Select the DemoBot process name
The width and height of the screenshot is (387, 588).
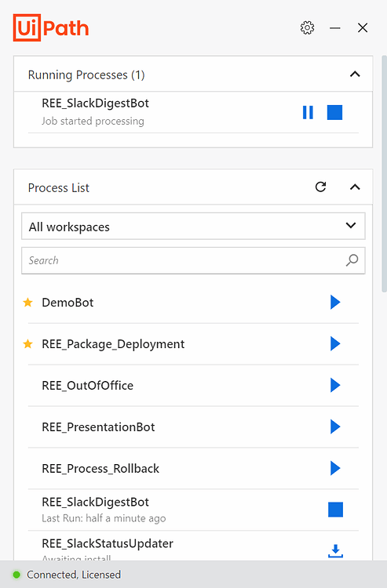click(68, 303)
